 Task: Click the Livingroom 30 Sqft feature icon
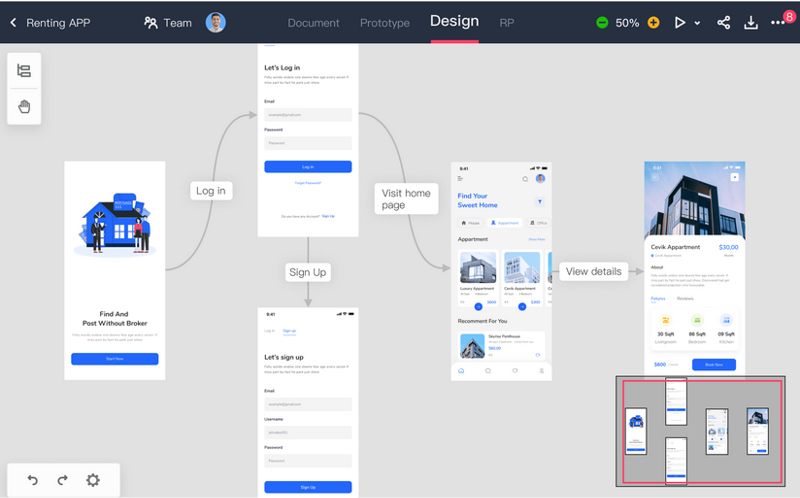pyautogui.click(x=665, y=320)
